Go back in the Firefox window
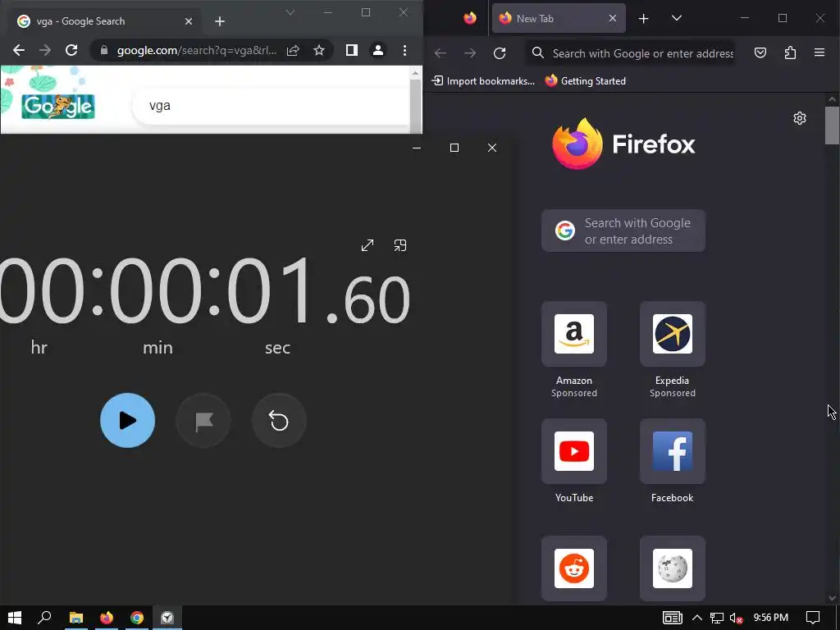This screenshot has width=840, height=630. [x=441, y=53]
